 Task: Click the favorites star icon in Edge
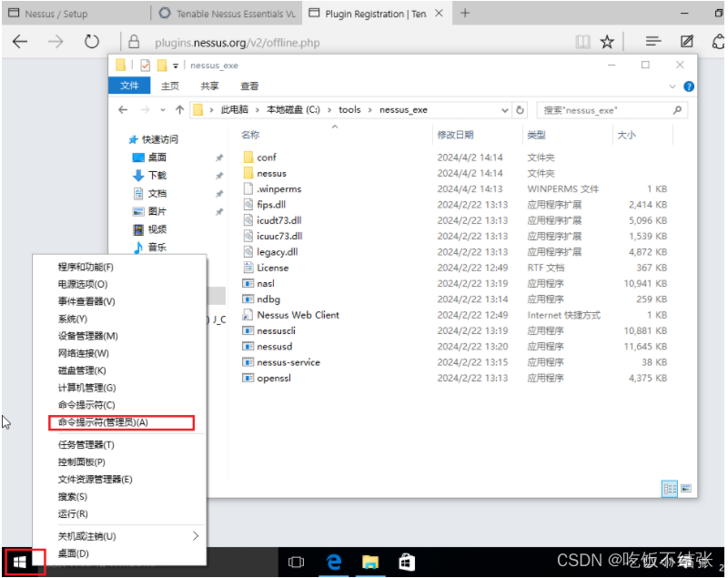pos(607,42)
